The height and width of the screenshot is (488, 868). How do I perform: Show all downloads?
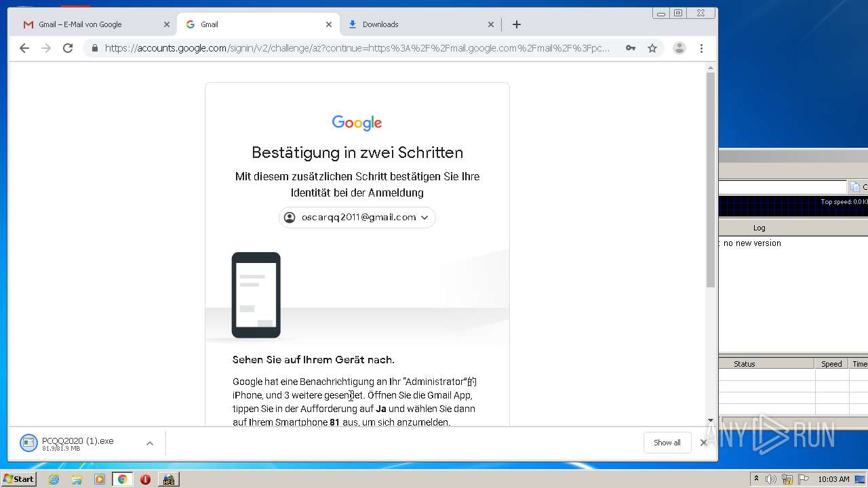(x=667, y=443)
